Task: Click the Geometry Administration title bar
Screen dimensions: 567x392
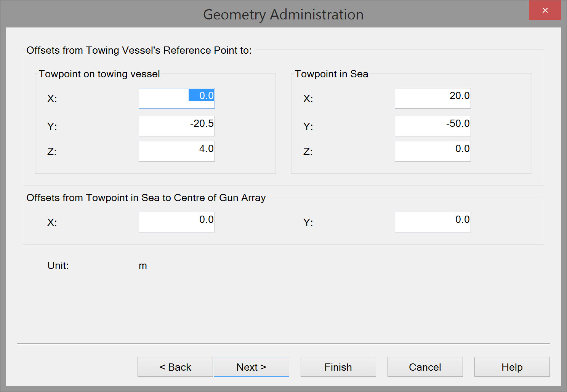Action: [283, 14]
